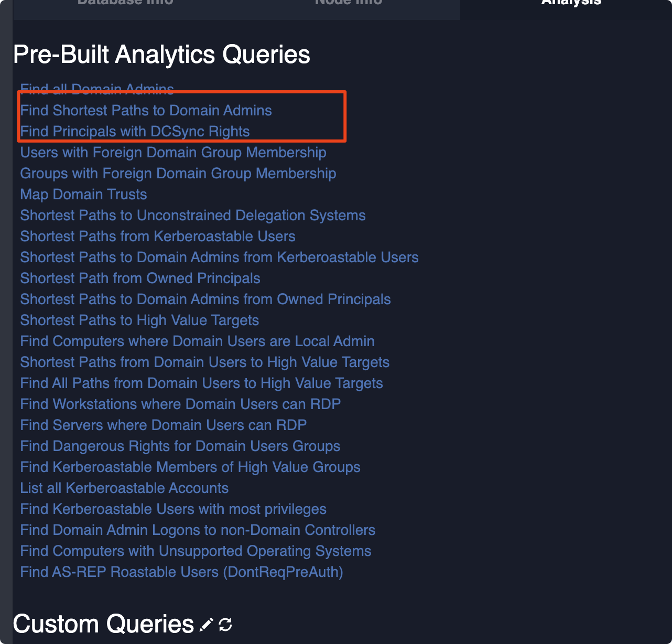Select Groups with Foreign Domain Group Membership

point(178,174)
